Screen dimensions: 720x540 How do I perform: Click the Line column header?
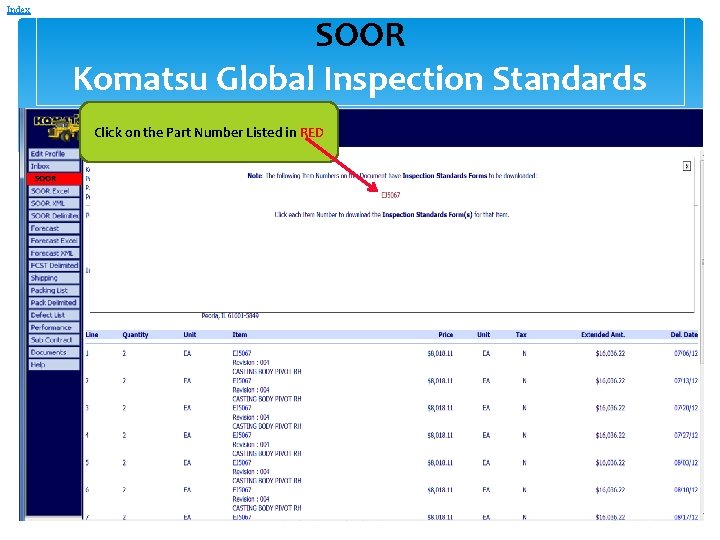[92, 335]
